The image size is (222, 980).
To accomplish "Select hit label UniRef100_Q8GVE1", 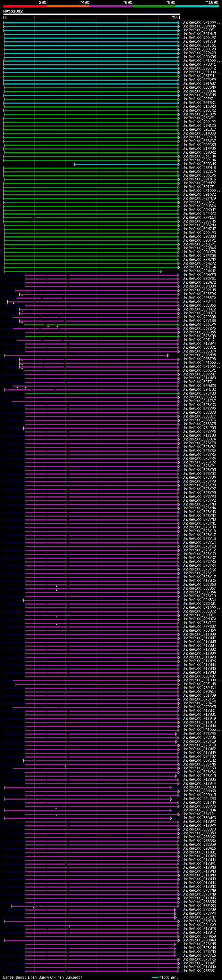I will point(199,118).
